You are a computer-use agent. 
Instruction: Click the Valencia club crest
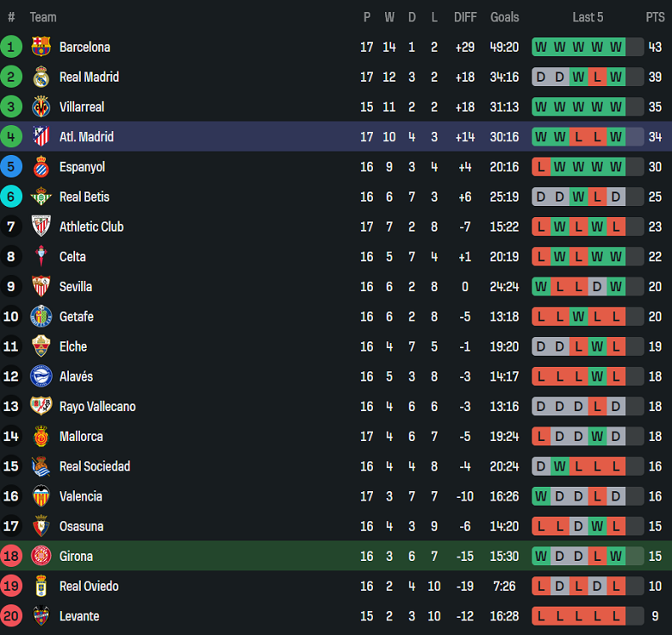(x=40, y=496)
